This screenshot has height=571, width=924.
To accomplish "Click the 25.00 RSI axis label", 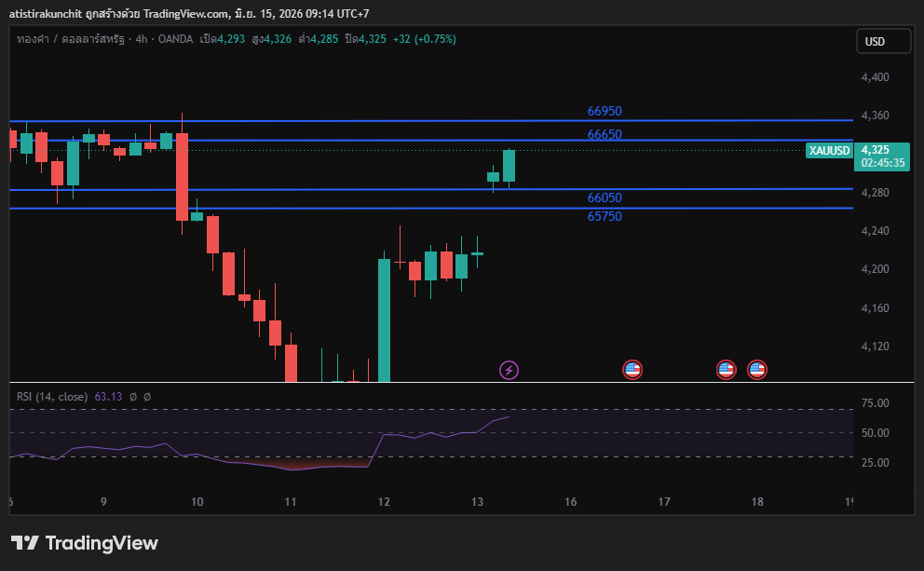I will pos(875,463).
